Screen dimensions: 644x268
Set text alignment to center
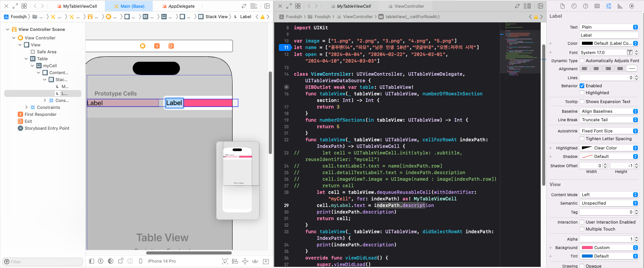(596, 69)
